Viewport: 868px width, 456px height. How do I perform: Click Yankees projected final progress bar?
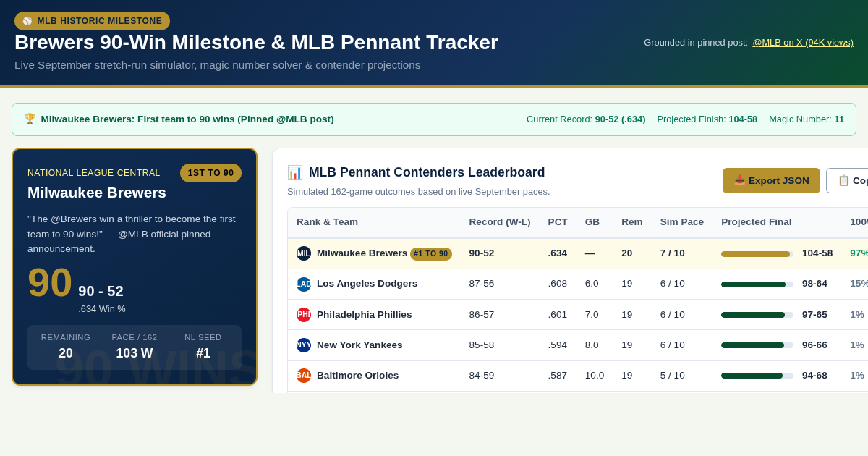(757, 345)
